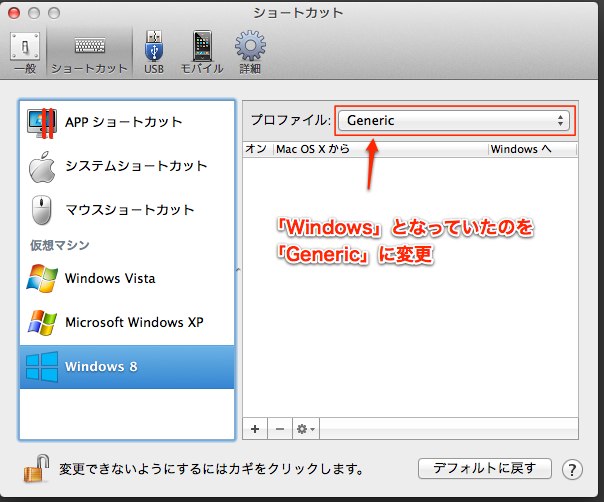
Task: Select the ショートカット keyboard toolbar tab
Action: pyautogui.click(x=89, y=53)
